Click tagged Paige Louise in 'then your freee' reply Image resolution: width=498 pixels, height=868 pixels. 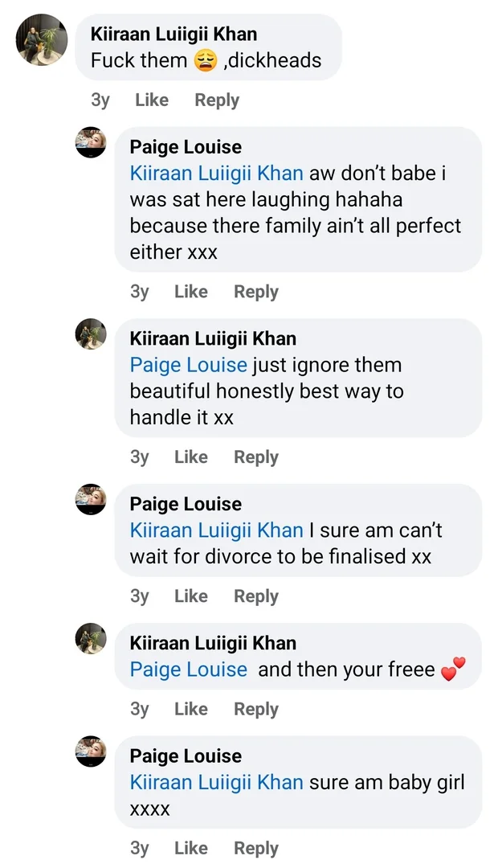click(x=188, y=669)
